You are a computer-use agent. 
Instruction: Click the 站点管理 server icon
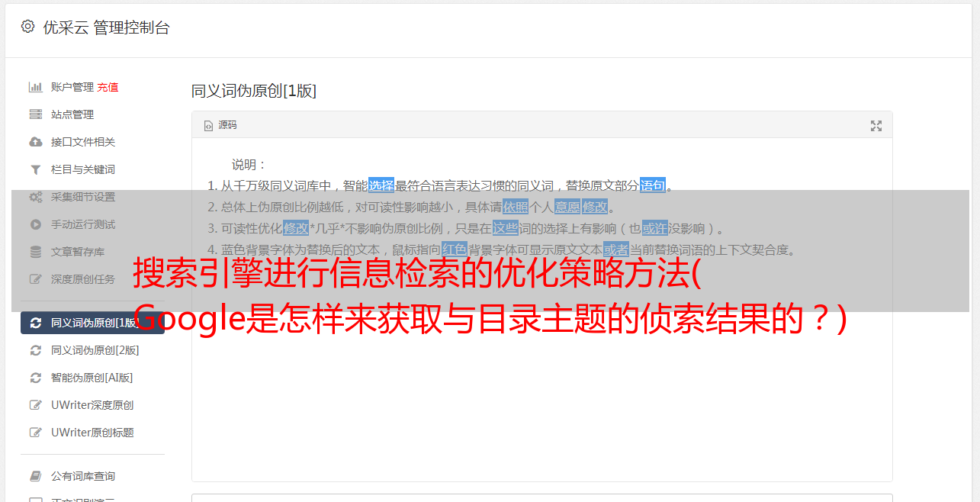point(35,114)
